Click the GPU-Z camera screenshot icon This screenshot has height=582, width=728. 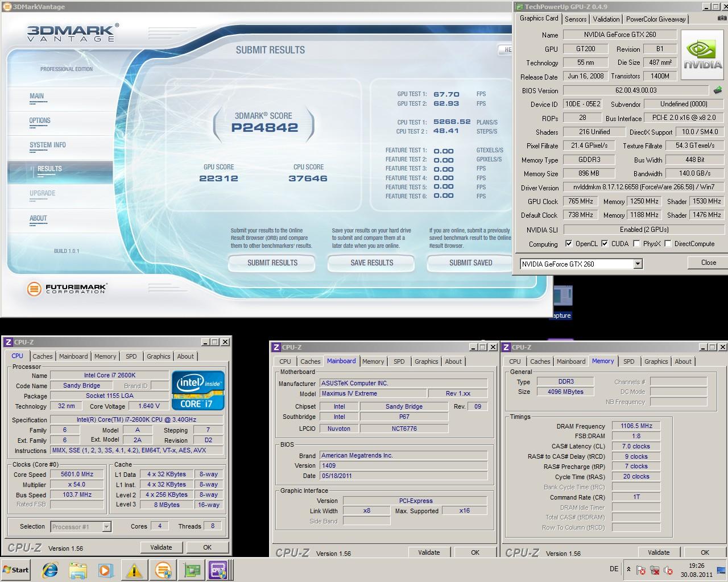(x=721, y=18)
